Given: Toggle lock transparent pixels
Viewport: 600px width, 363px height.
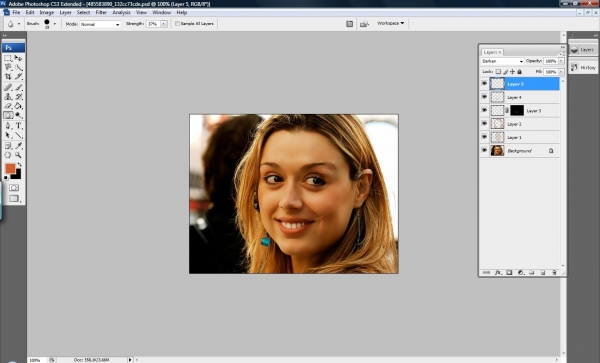Looking at the screenshot, I should [x=498, y=72].
